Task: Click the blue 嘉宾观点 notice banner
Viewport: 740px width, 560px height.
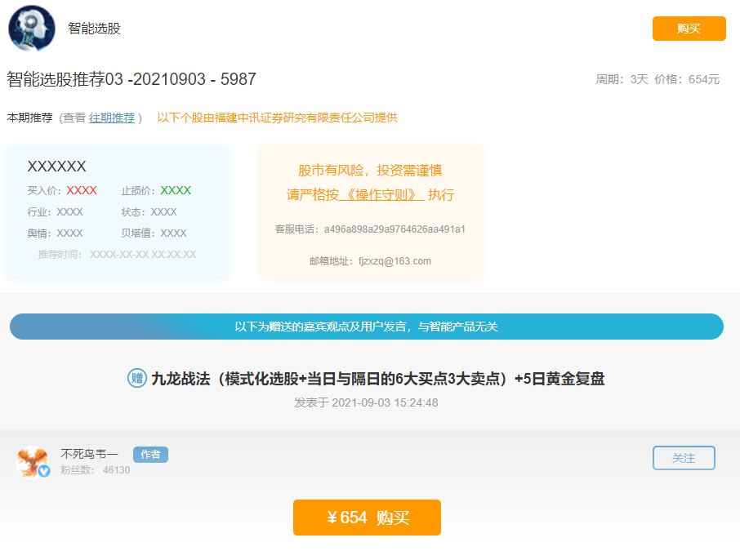Action: pyautogui.click(x=366, y=327)
